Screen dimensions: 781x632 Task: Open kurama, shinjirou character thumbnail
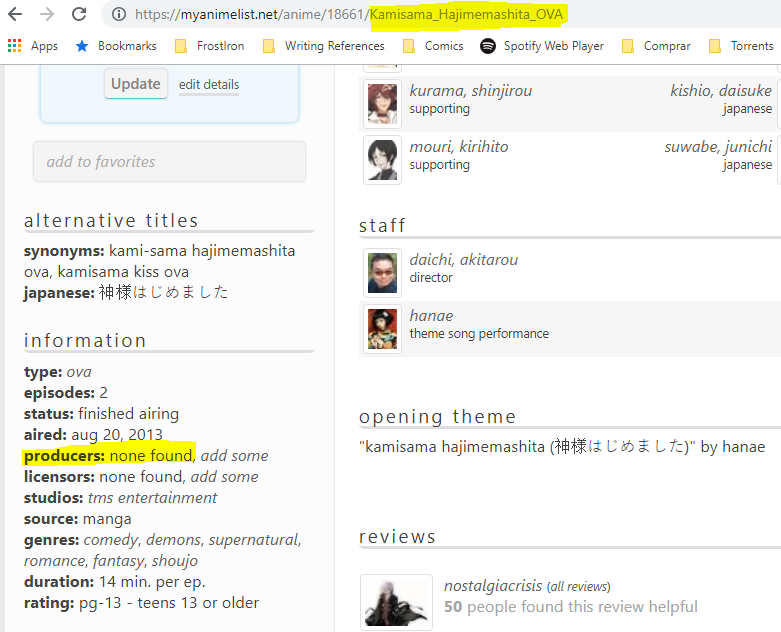pyautogui.click(x=382, y=104)
